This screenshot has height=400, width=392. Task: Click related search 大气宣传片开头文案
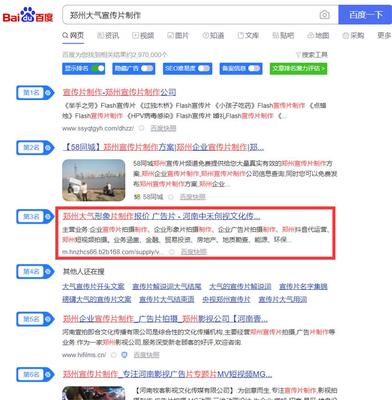(x=93, y=286)
